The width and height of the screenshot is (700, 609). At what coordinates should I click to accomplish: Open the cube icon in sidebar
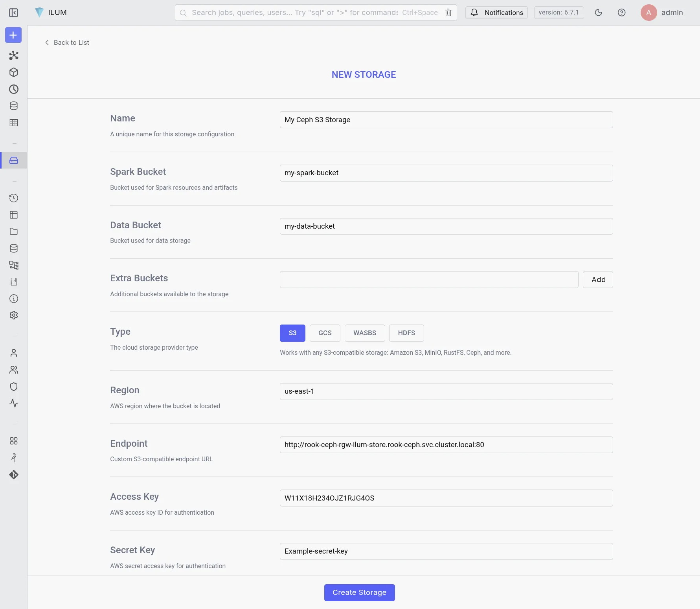click(x=14, y=72)
